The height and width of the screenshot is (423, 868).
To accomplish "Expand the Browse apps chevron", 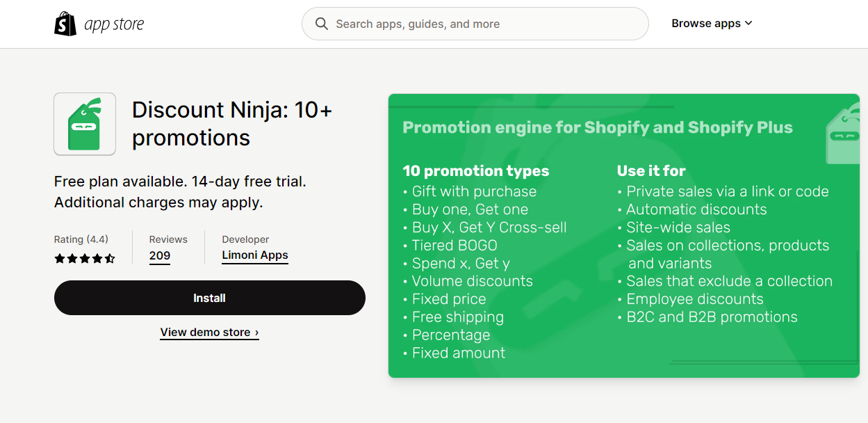I will pos(748,24).
